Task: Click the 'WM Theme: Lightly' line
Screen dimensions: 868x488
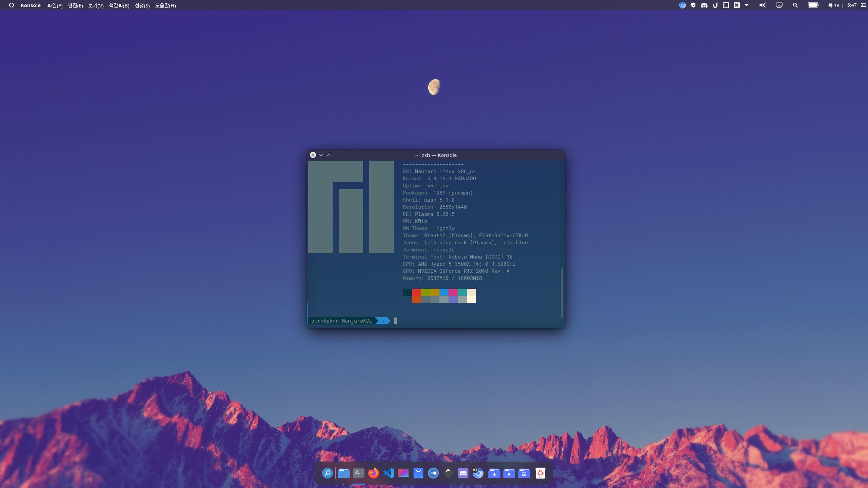Action: click(429, 228)
